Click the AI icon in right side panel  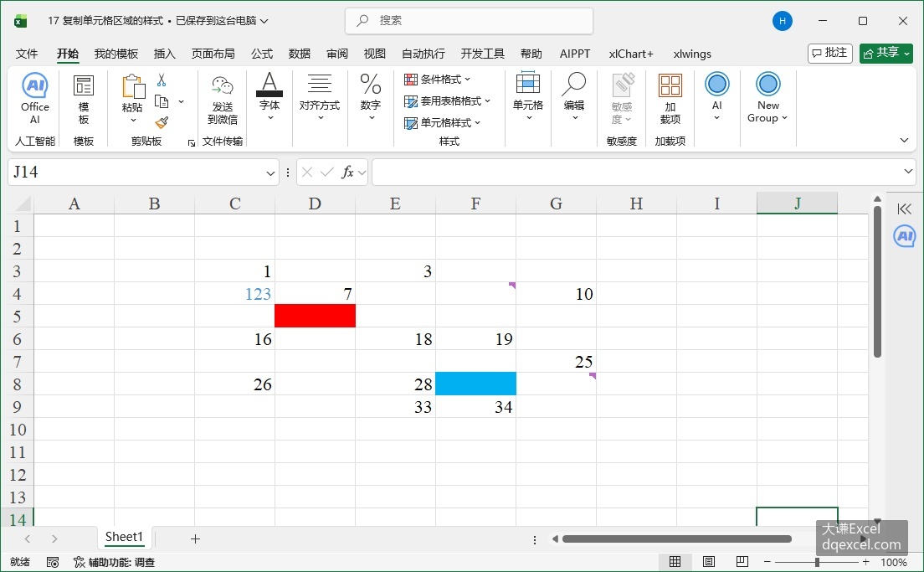click(904, 236)
